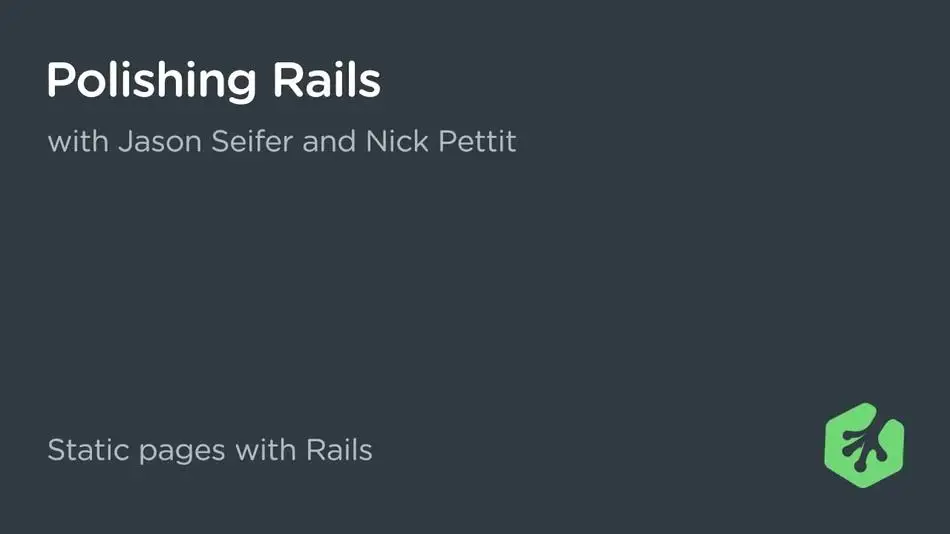
Task: Click "with" in the bottom caption
Action: 265,450
